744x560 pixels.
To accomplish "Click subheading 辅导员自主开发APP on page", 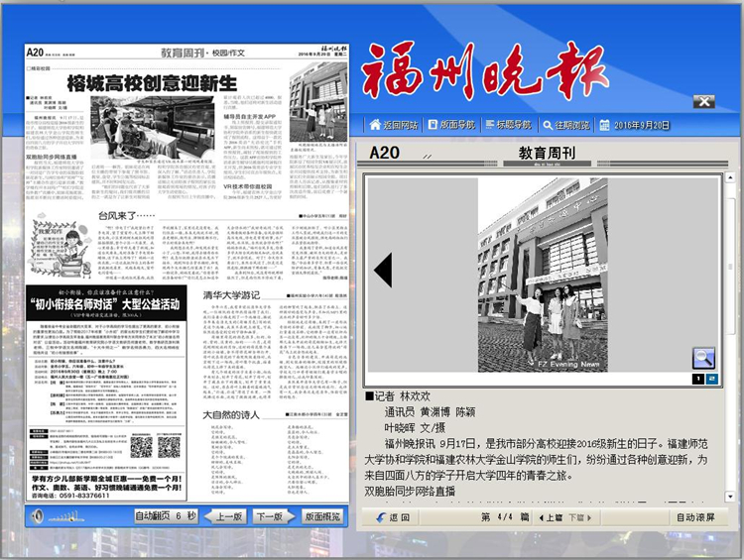I will pyautogui.click(x=250, y=116).
